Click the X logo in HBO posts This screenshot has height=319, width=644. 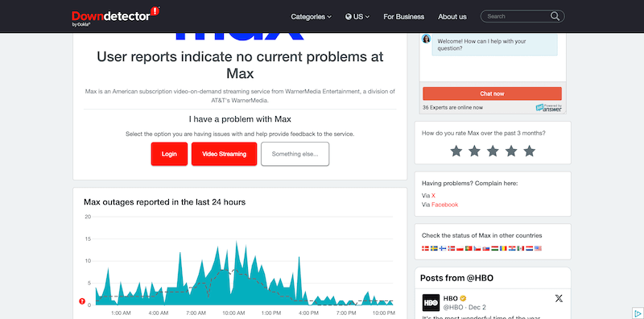(559, 299)
